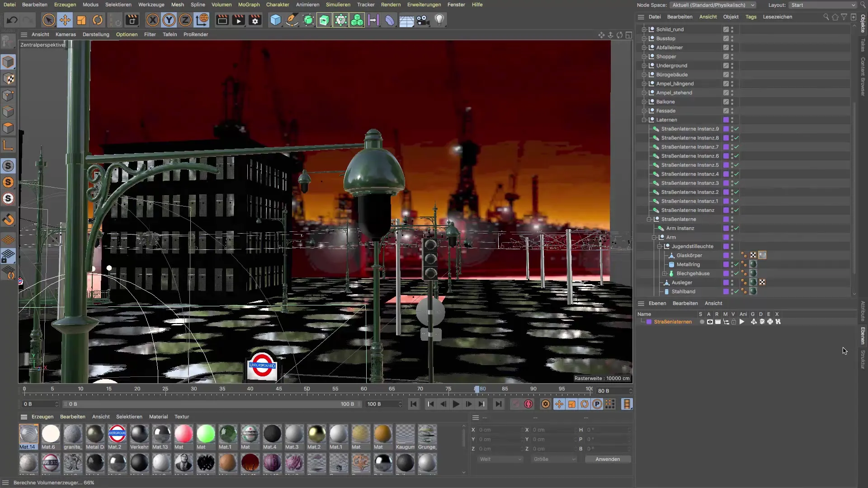Toggle autokeying button
Screen dimensions: 868x488
[528, 404]
